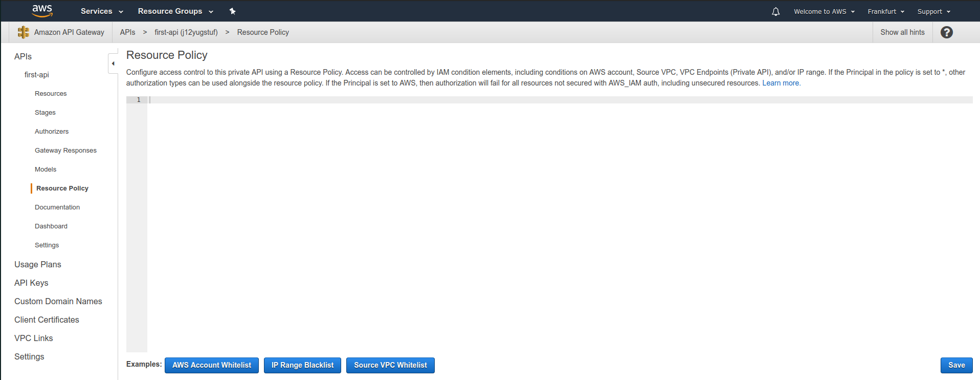Select APIs in the sidebar
The image size is (980, 380).
click(23, 56)
